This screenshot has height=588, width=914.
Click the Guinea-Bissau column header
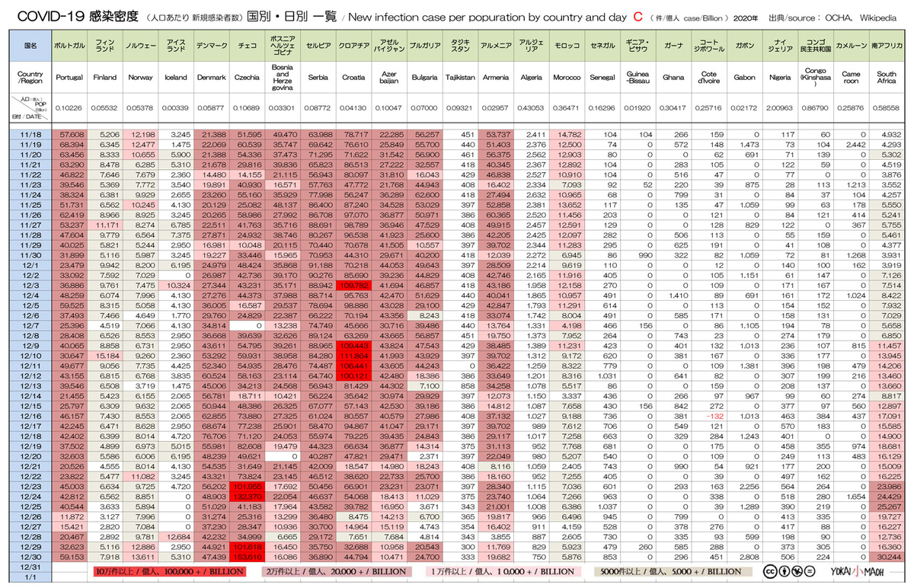click(x=638, y=78)
